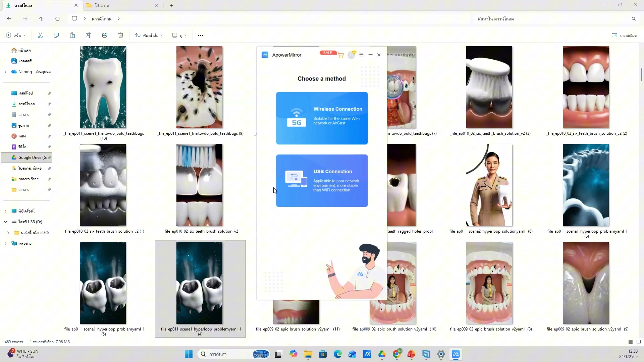Click the Cut icon in Explorer toolbar

[40, 35]
